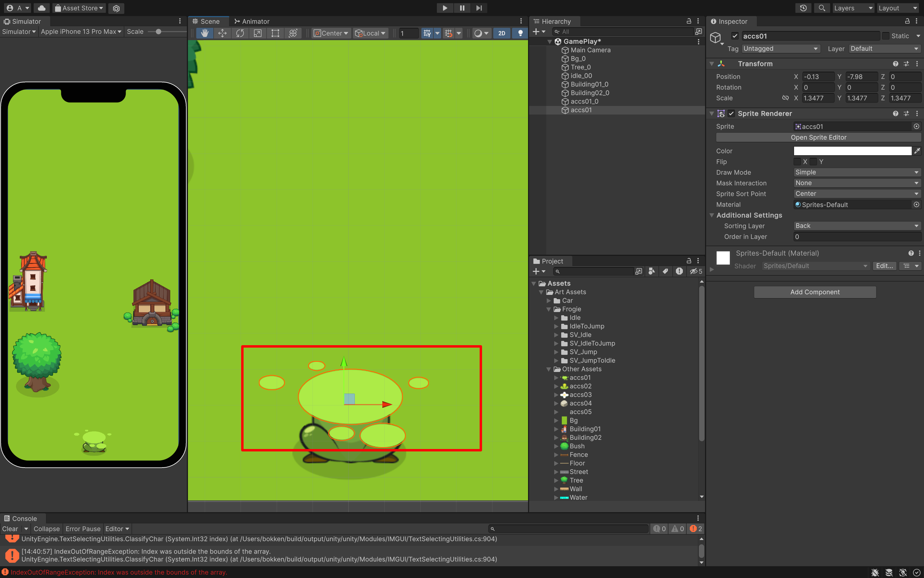Toggle grid snapping icon in Scene toolbar

[x=449, y=33]
